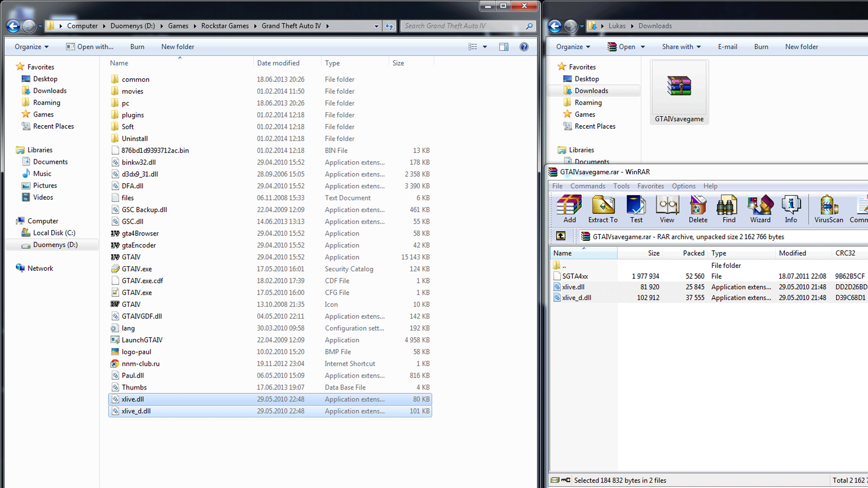Image resolution: width=868 pixels, height=488 pixels.
Task: Open Organize dropdown in Downloads window
Action: (x=573, y=47)
